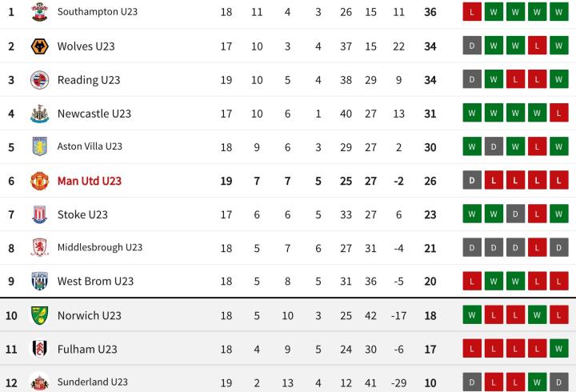Click the Reading U23 club crest
Image resolution: width=576 pixels, height=392 pixels.
[39, 80]
